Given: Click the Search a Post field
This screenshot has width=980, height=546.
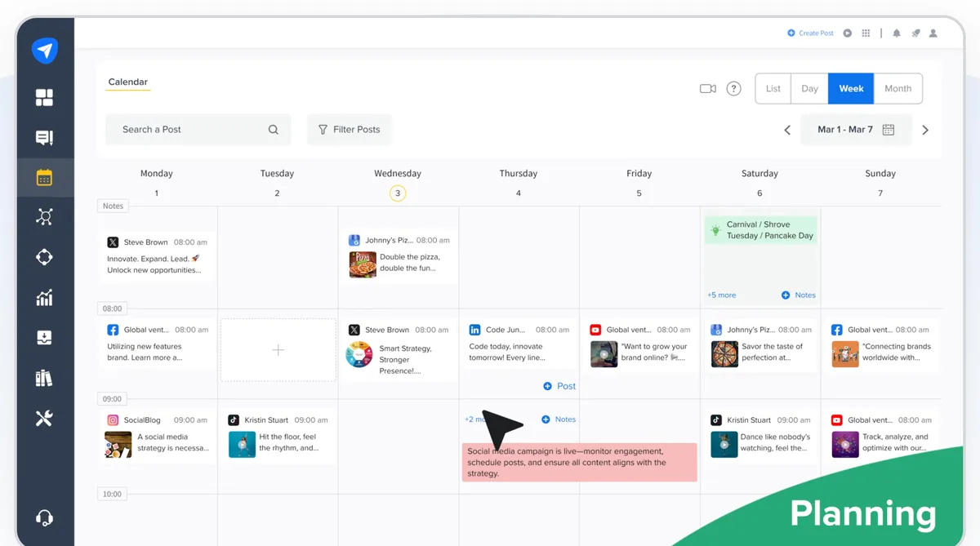Looking at the screenshot, I should 198,130.
